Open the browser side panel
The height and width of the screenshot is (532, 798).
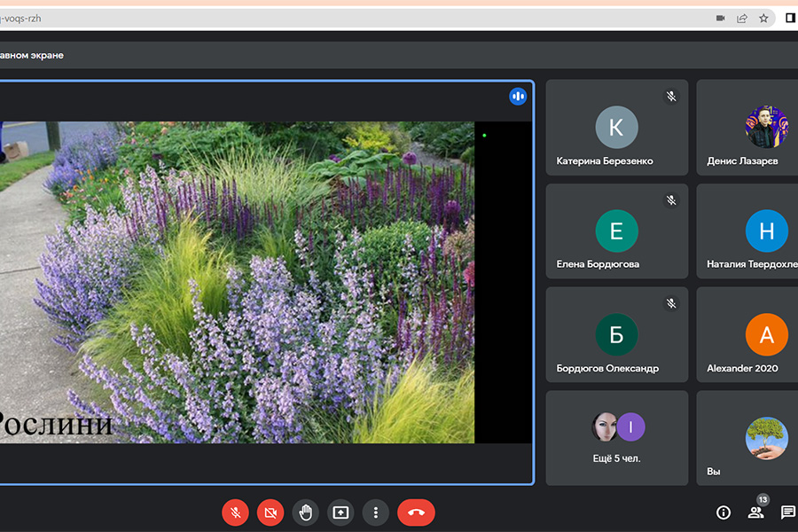(x=790, y=18)
